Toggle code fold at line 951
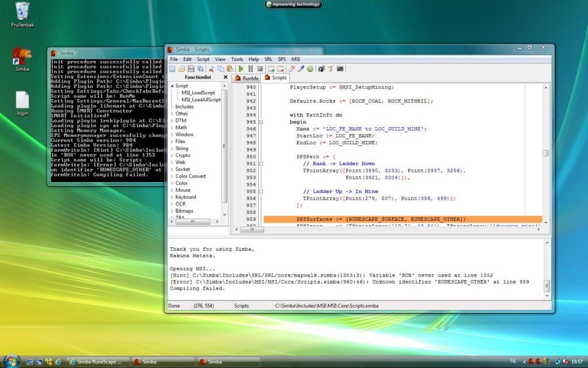The width and height of the screenshot is (588, 368). (x=261, y=164)
